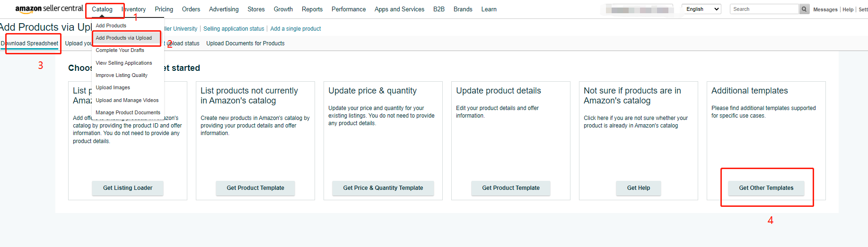Screen dimensions: 868x247
Task: Open the Brands menu
Action: click(x=463, y=9)
